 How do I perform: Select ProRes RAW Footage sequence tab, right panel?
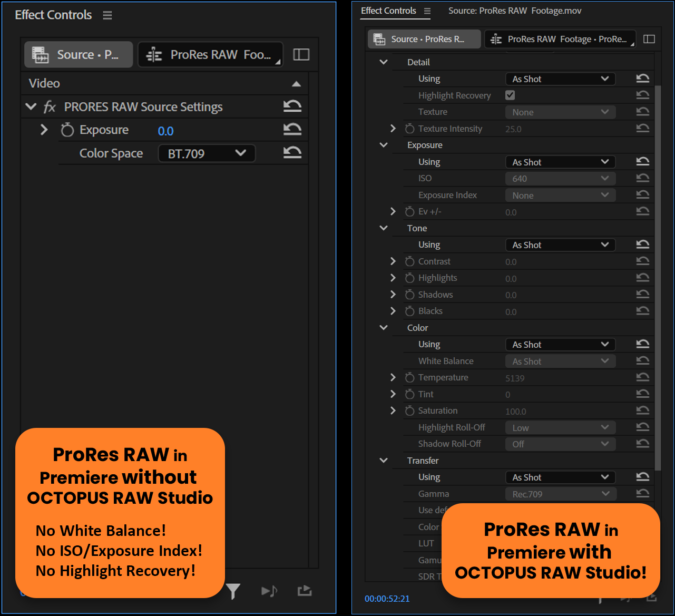point(560,39)
